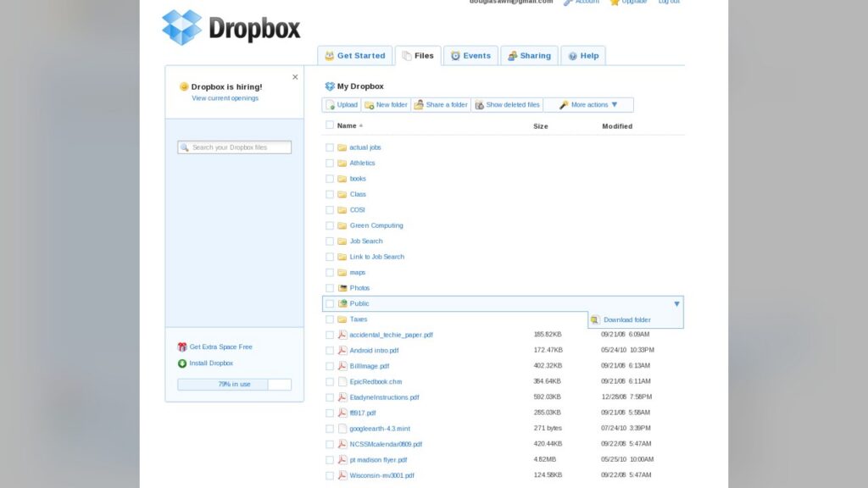Viewport: 868px width, 488px height.
Task: Click View current openings link
Action: [225, 98]
